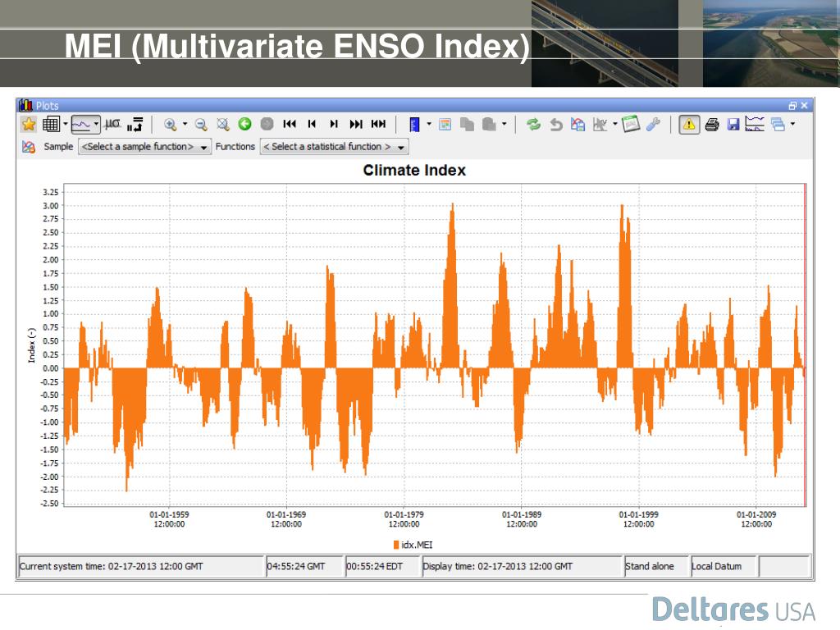This screenshot has width=840, height=630.
Task: Click the Climate Index chart title
Action: 414,171
